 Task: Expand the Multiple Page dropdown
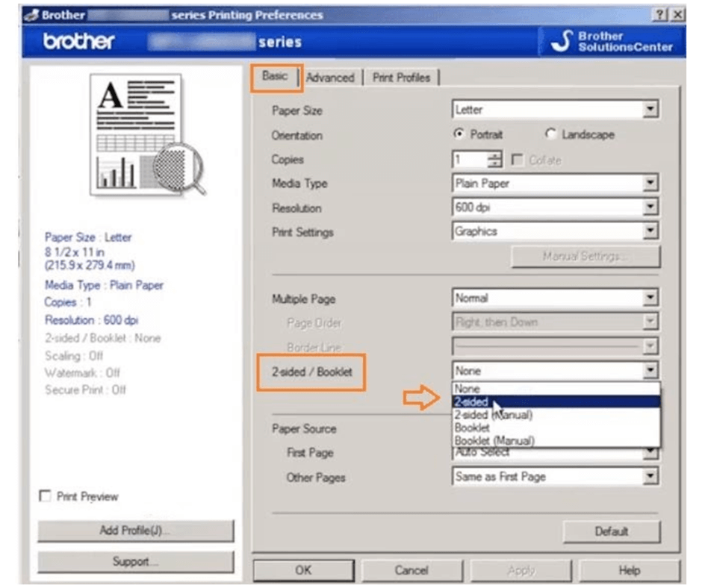point(650,298)
